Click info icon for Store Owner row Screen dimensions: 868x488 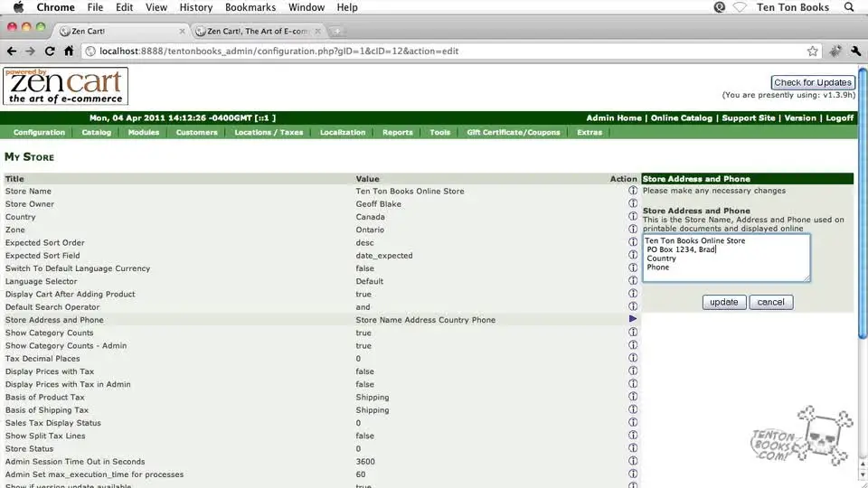tap(633, 203)
